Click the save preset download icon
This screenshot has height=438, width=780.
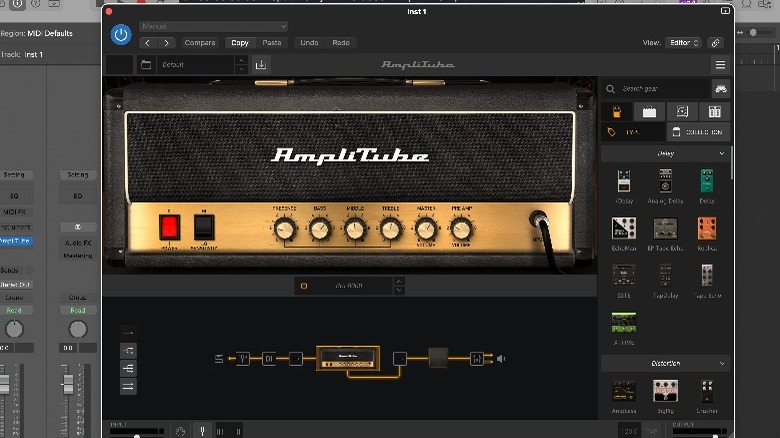point(261,65)
